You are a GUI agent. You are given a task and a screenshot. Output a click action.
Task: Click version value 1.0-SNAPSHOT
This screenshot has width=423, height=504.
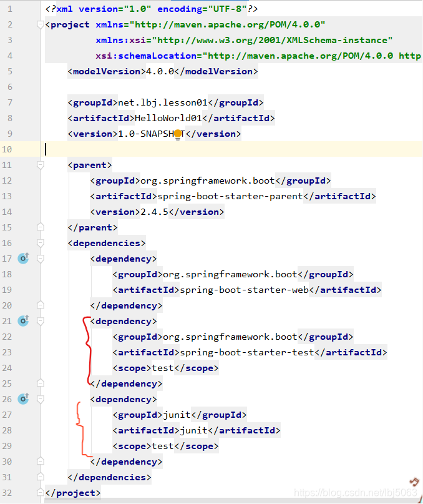point(152,134)
